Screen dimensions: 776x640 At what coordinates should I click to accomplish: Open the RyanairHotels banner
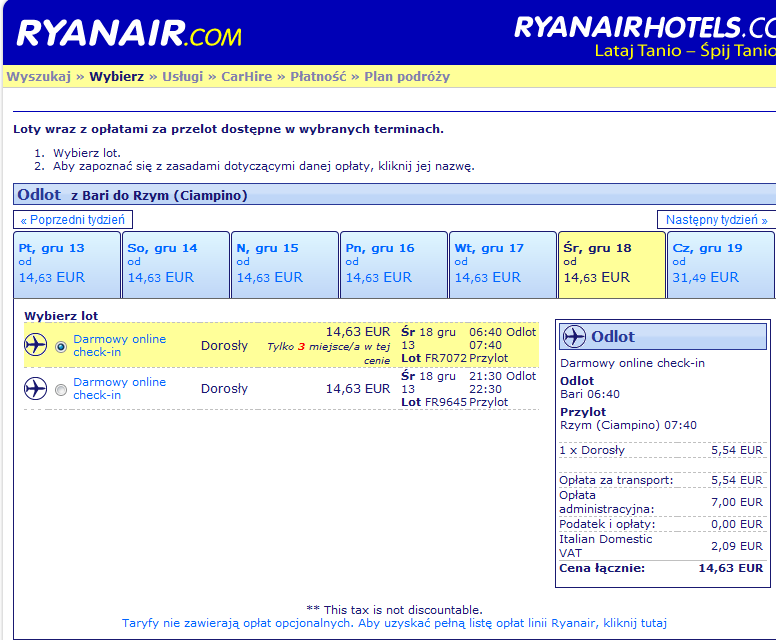pyautogui.click(x=645, y=38)
